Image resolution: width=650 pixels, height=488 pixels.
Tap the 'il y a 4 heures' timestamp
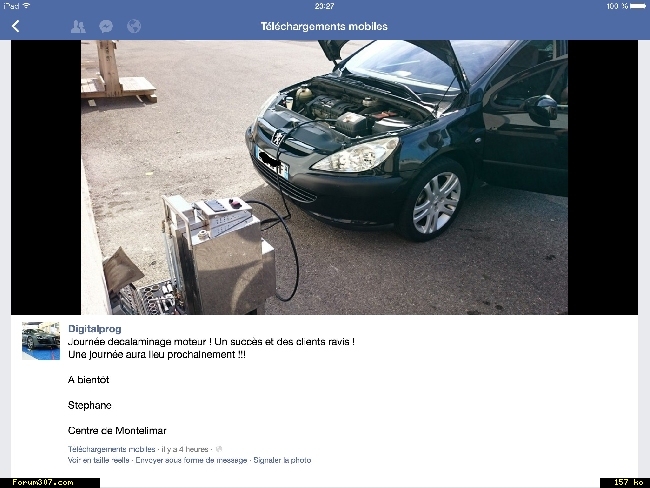point(185,449)
